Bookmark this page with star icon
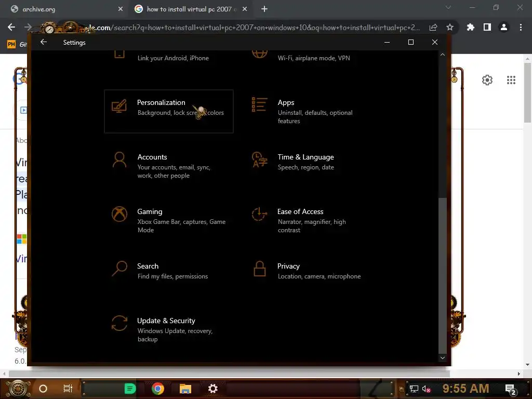Screen dimensions: 532x399 coord(450,27)
